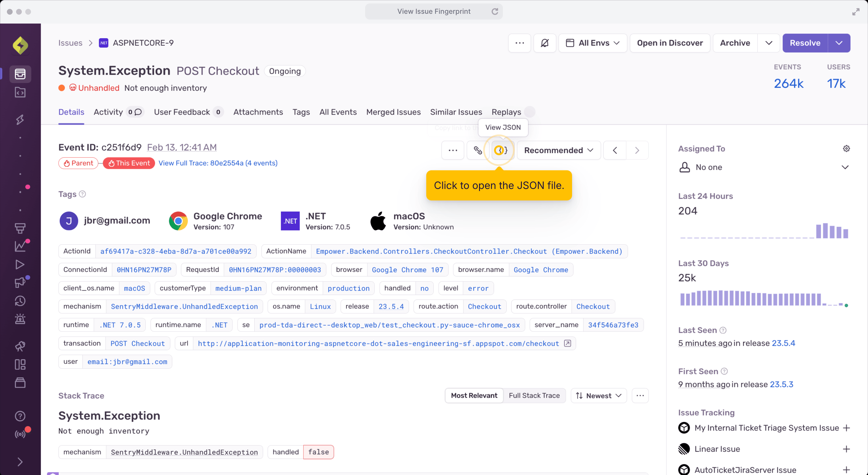Add AutoTicketJiraServer Issue with plus

point(846,470)
